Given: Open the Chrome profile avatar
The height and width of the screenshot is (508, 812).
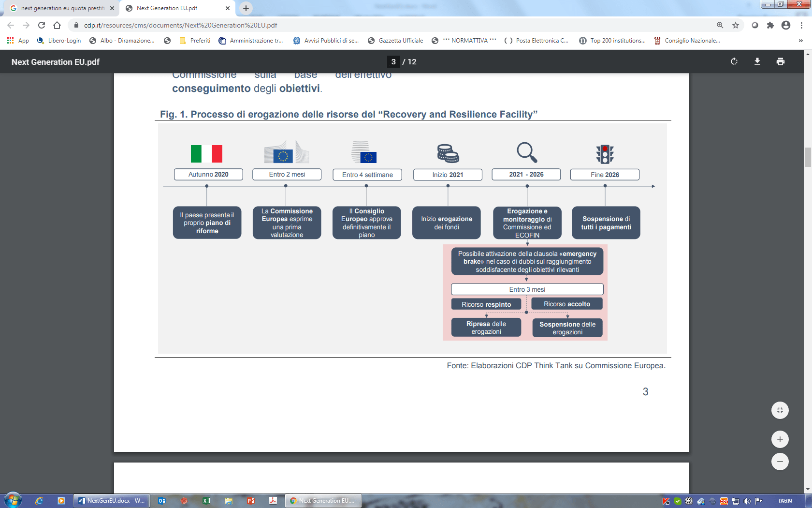Looking at the screenshot, I should pos(786,25).
